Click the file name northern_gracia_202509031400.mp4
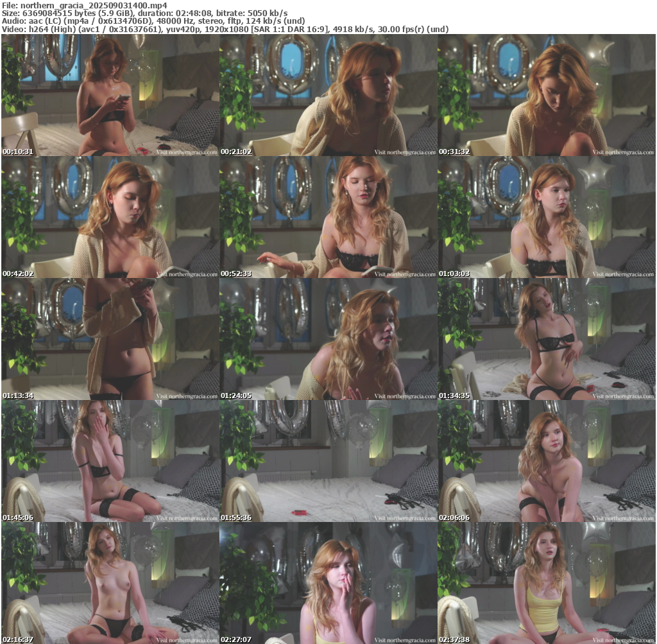This screenshot has width=657, height=644. tap(94, 5)
